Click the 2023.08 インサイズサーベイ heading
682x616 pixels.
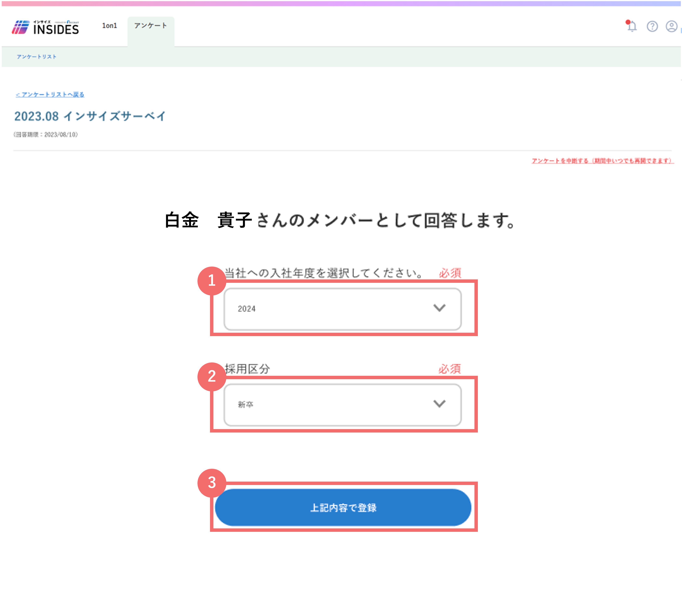click(90, 116)
